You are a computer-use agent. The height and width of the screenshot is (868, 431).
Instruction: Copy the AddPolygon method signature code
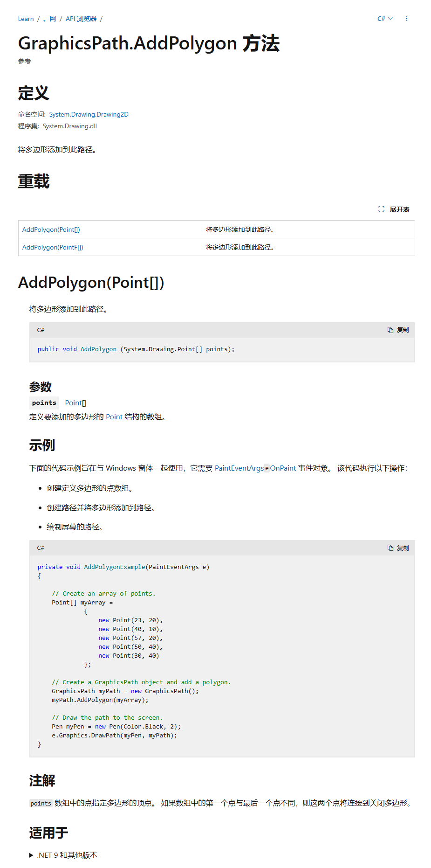(x=398, y=330)
